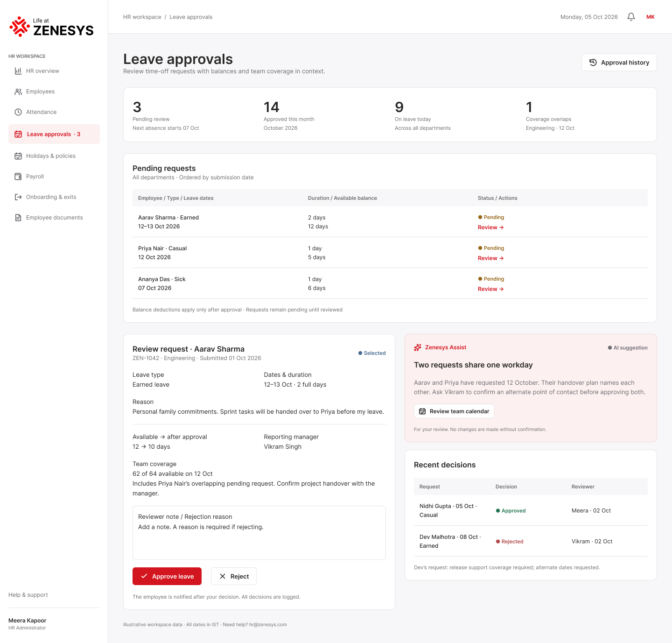Click HR workspace breadcrumb
The width and height of the screenshot is (672, 643).
(x=142, y=17)
